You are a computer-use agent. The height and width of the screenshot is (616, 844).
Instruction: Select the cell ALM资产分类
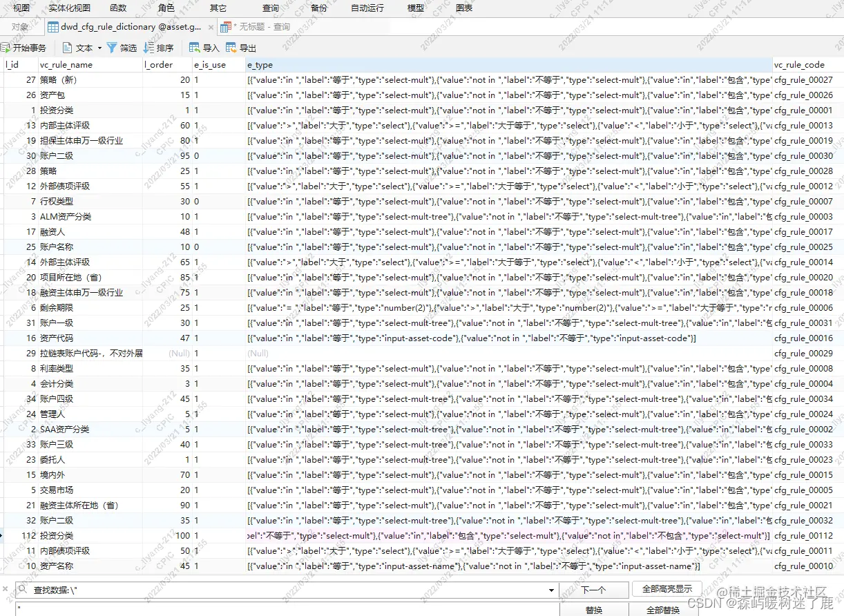[x=90, y=217]
